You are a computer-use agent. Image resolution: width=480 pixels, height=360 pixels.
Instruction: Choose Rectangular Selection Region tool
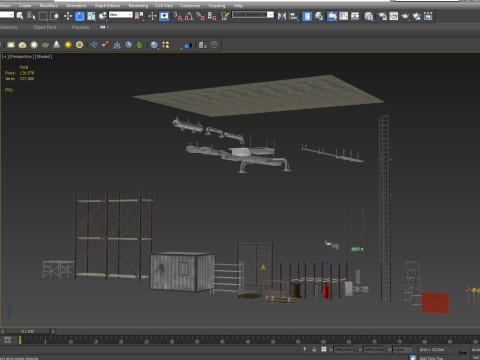click(x=43, y=16)
